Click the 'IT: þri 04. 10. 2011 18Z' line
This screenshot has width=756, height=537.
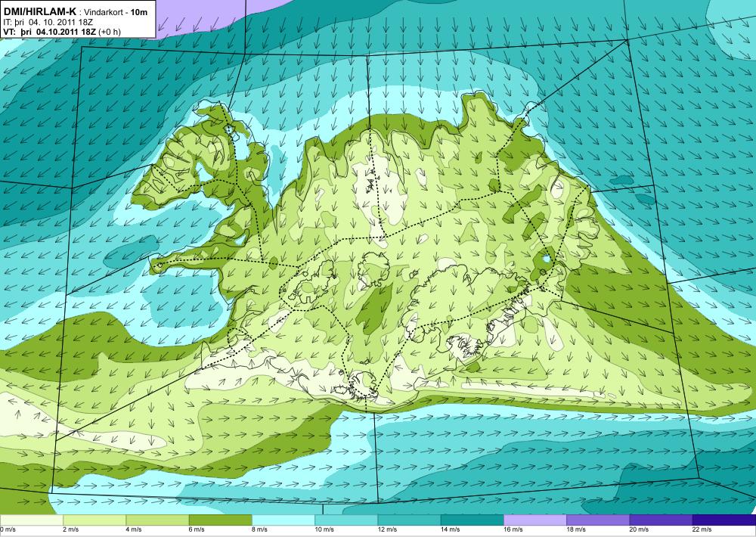coord(48,22)
